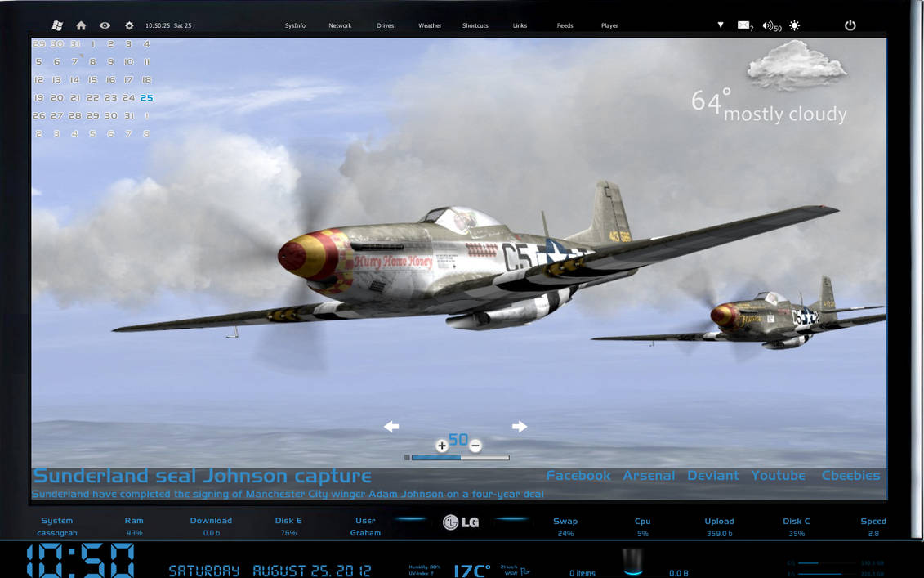Click the Download 0.0 b readout
Image resolution: width=924 pixels, height=578 pixels.
pyautogui.click(x=211, y=526)
